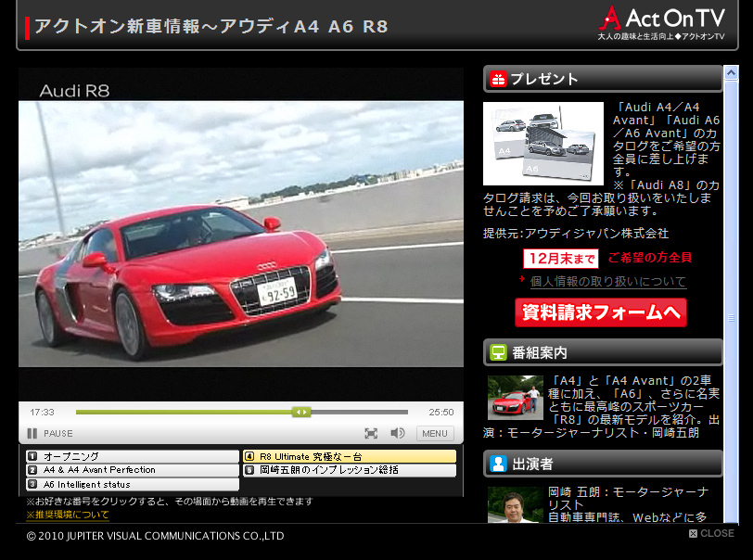The height and width of the screenshot is (560, 753).
Task: Click the copyright JUPITER VISUAL COMMUNICATIONS text
Action: click(x=155, y=536)
